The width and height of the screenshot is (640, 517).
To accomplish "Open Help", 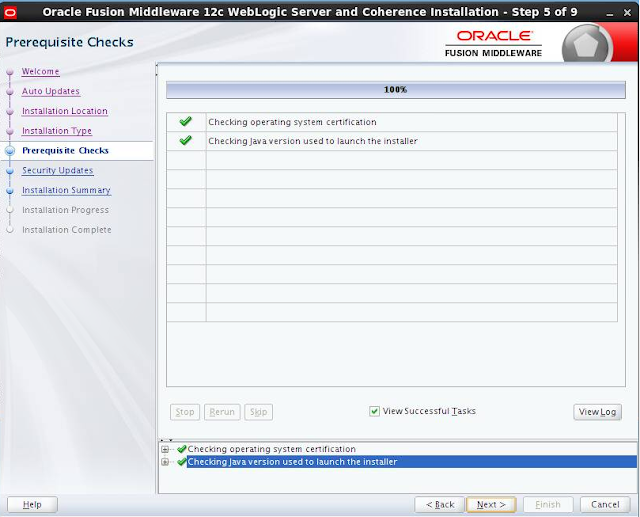I will (x=32, y=505).
